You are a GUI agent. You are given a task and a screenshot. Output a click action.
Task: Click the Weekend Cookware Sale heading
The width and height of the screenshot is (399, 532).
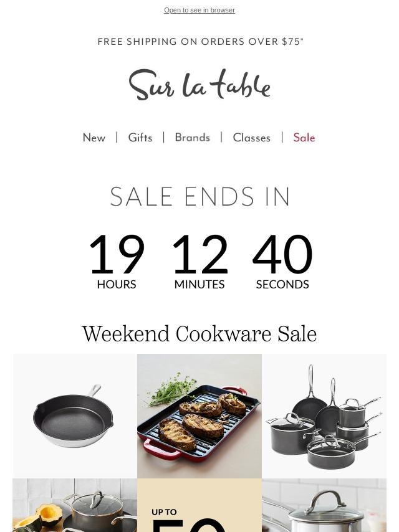(x=199, y=334)
